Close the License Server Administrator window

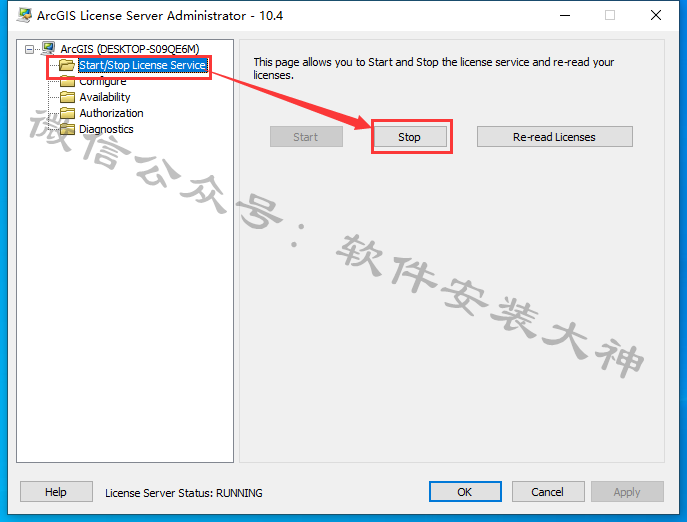coord(655,15)
